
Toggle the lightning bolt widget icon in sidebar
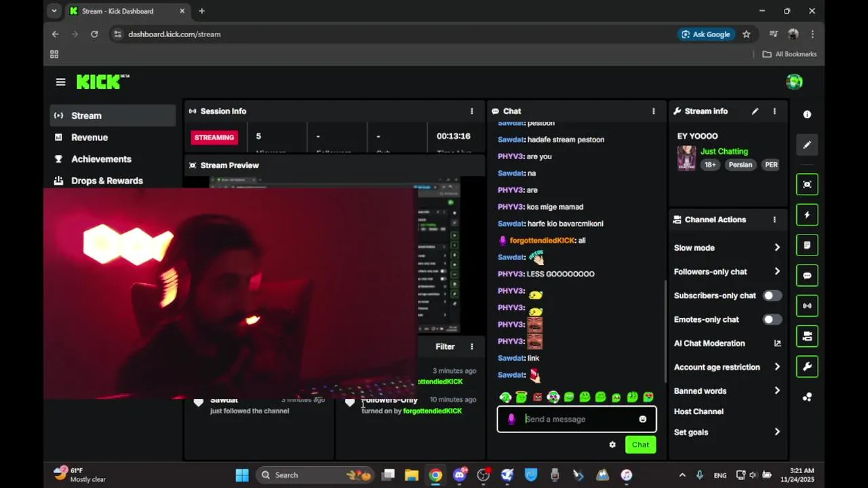pyautogui.click(x=807, y=215)
